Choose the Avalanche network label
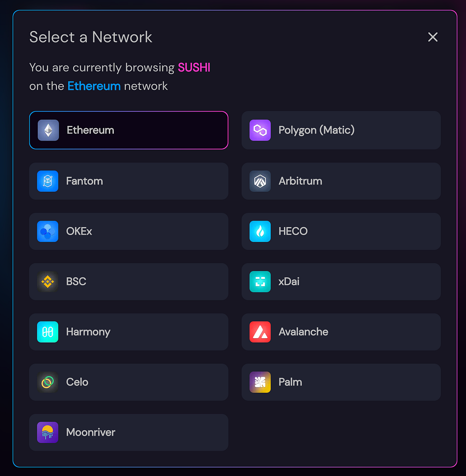466x476 pixels. click(x=304, y=332)
